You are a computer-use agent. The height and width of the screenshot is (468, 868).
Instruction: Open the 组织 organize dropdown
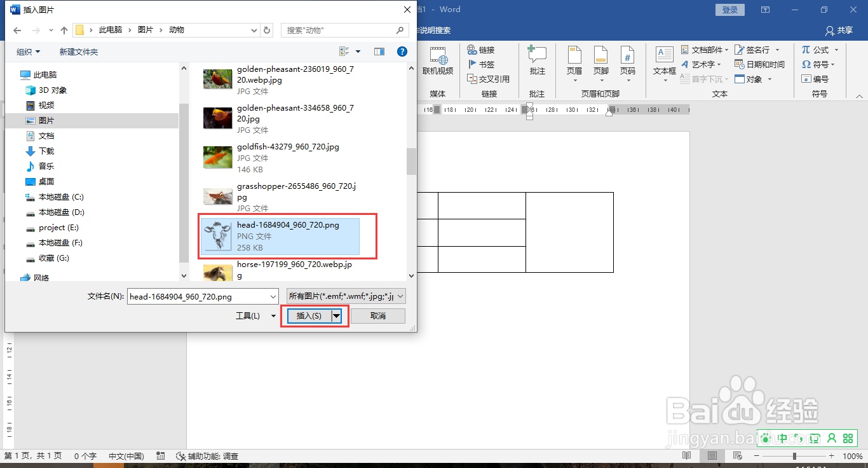[29, 52]
